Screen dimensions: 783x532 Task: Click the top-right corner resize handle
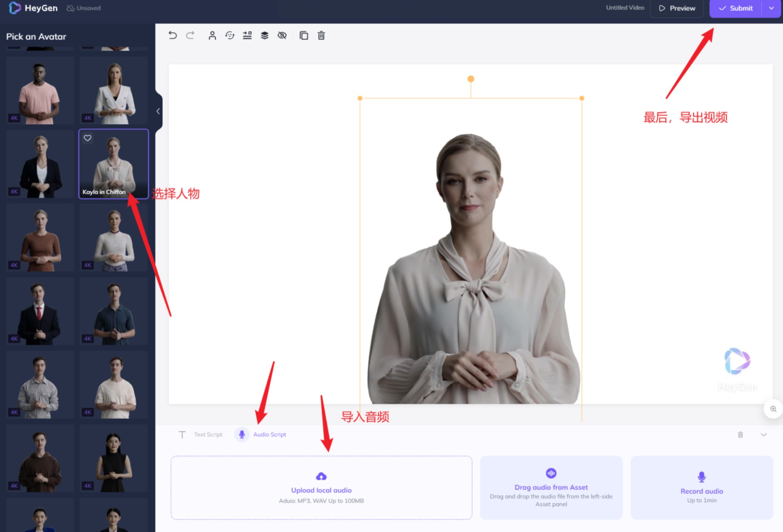582,98
